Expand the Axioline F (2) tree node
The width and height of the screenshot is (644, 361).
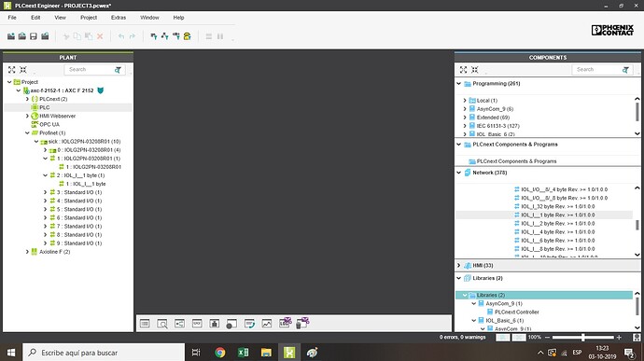27,252
